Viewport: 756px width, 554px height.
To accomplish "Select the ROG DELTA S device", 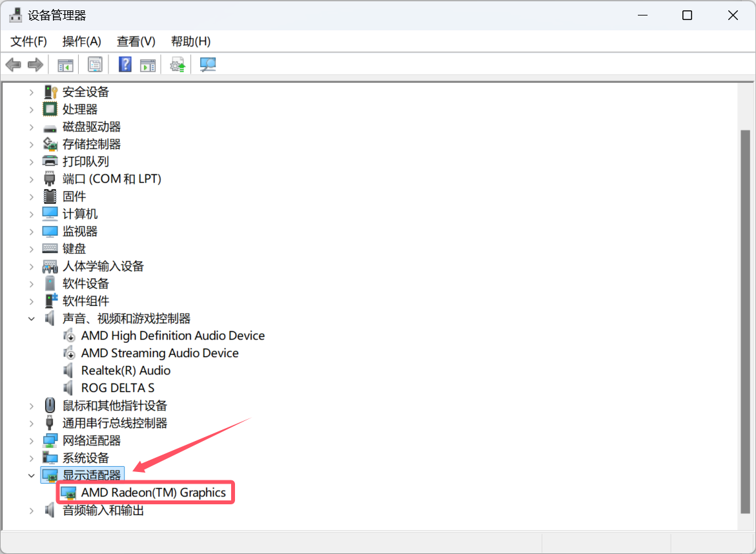I will 117,388.
